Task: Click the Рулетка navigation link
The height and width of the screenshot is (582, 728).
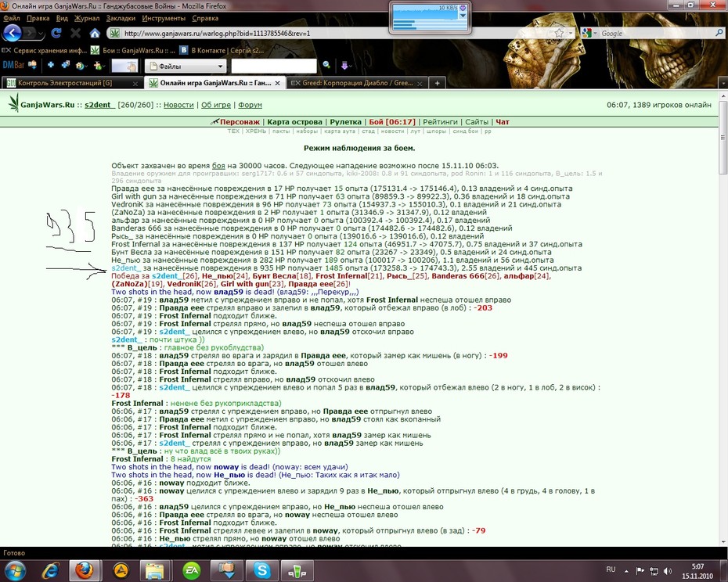Action: pyautogui.click(x=345, y=122)
